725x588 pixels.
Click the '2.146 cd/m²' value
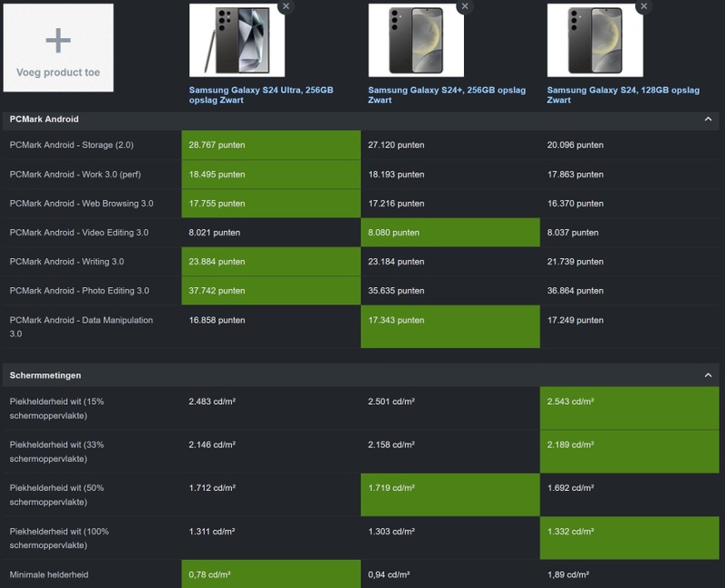point(212,444)
